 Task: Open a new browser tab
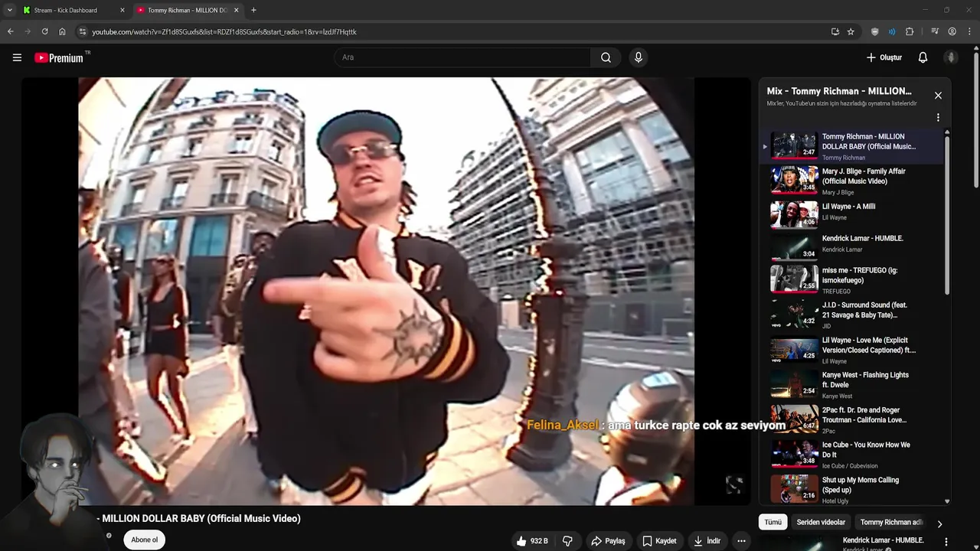253,10
